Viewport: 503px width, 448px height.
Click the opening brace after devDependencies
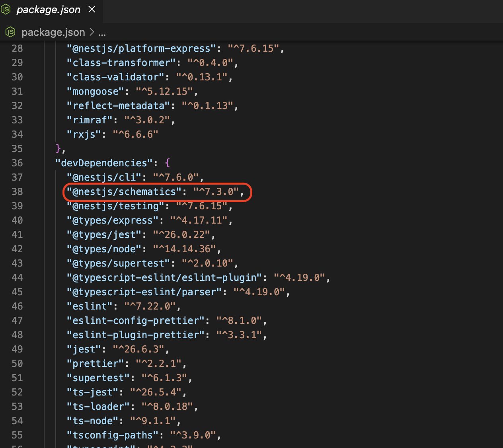coord(168,163)
